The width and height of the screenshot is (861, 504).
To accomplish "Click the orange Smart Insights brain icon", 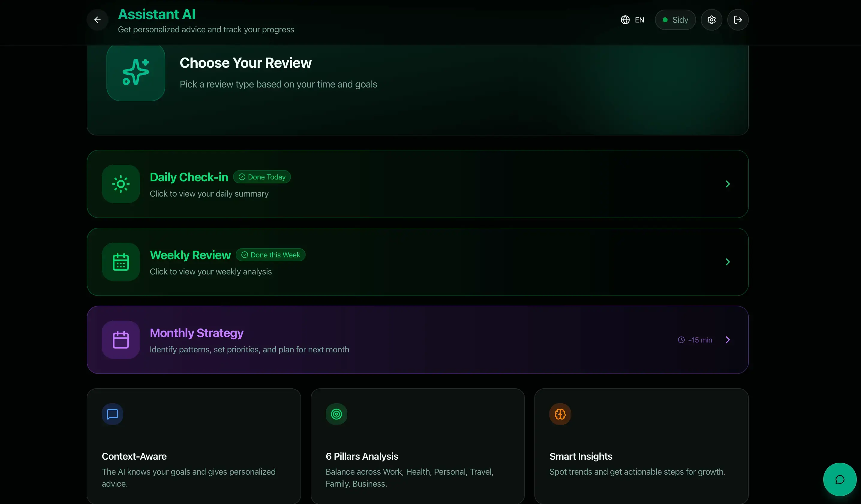I will [560, 414].
